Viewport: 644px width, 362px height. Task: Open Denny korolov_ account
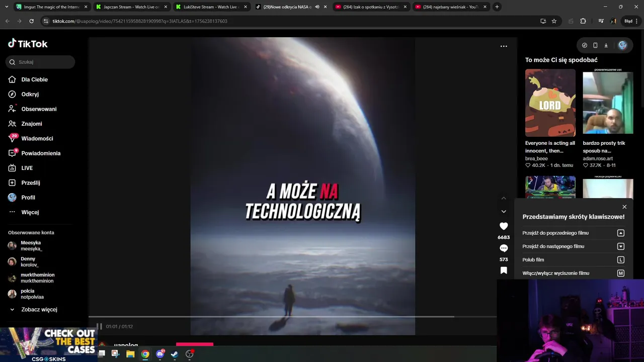[x=29, y=262]
